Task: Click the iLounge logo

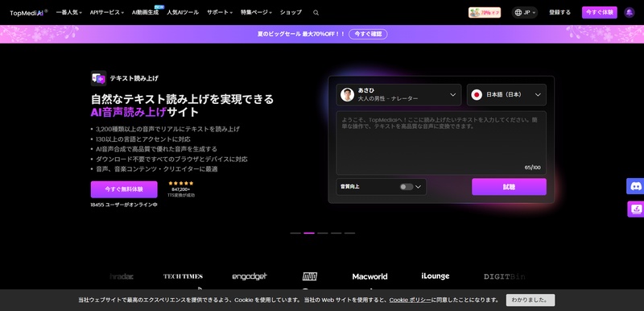Action: tap(435, 276)
